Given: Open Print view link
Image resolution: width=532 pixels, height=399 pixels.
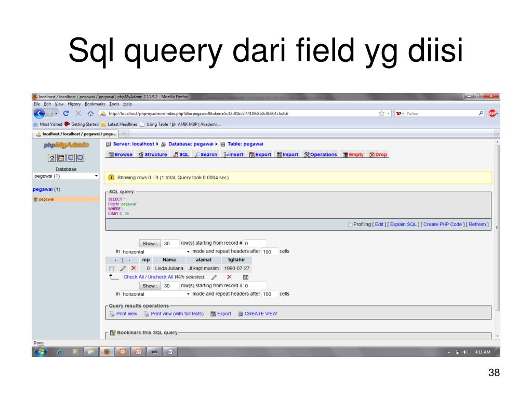Looking at the screenshot, I should [127, 314].
